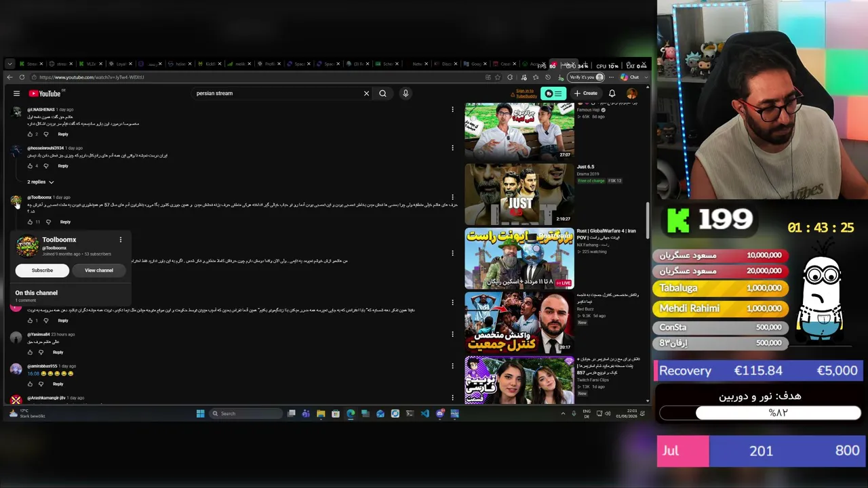The height and width of the screenshot is (488, 868).
Task: Open the live Rust GlobalWarfare stream thumbnail
Action: [519, 258]
